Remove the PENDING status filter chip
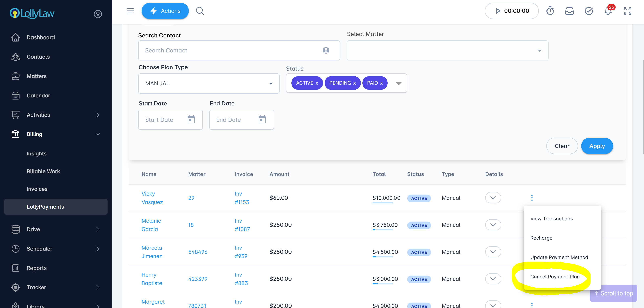 (354, 83)
